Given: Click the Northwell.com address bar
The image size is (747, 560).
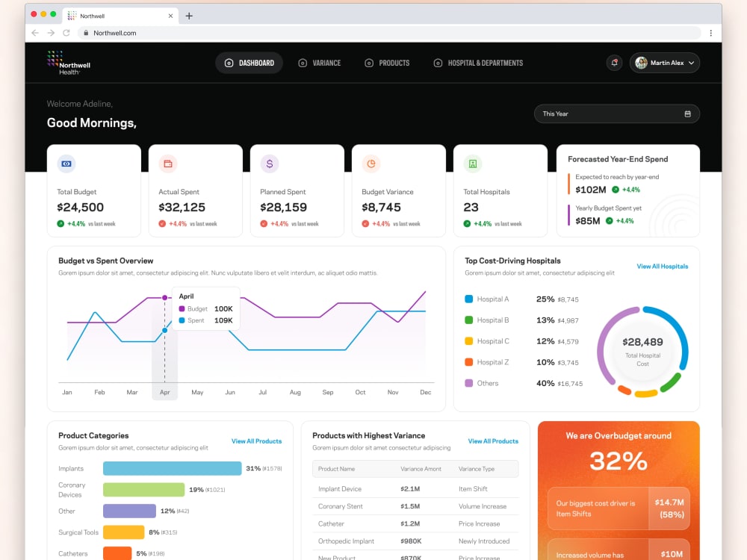Looking at the screenshot, I should tap(390, 33).
